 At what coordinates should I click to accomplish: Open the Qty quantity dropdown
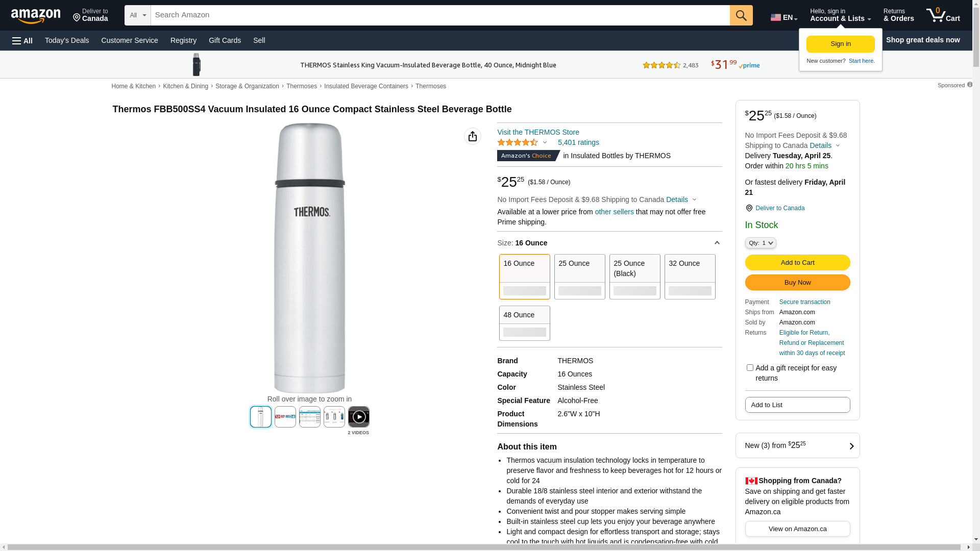point(760,243)
